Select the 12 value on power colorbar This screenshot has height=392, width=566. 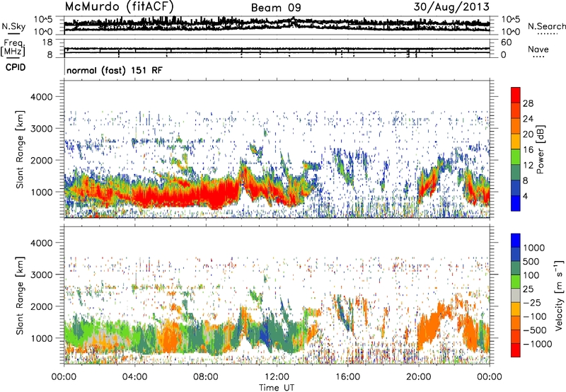(x=528, y=166)
